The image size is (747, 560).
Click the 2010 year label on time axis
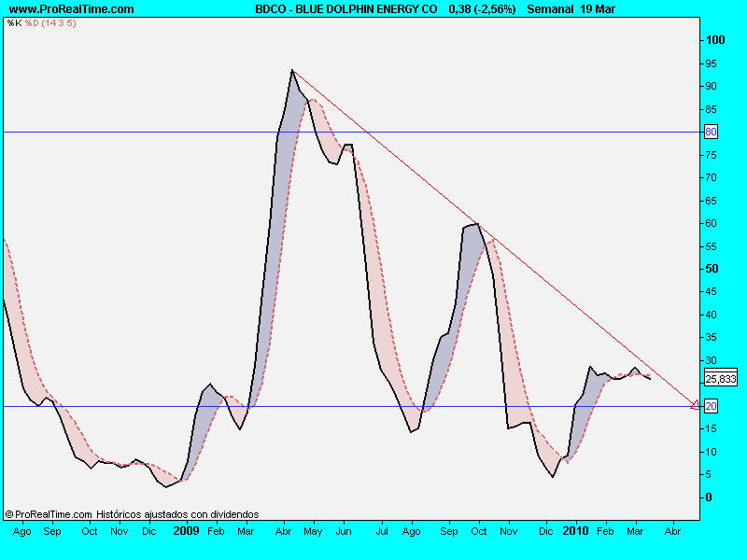pyautogui.click(x=575, y=530)
